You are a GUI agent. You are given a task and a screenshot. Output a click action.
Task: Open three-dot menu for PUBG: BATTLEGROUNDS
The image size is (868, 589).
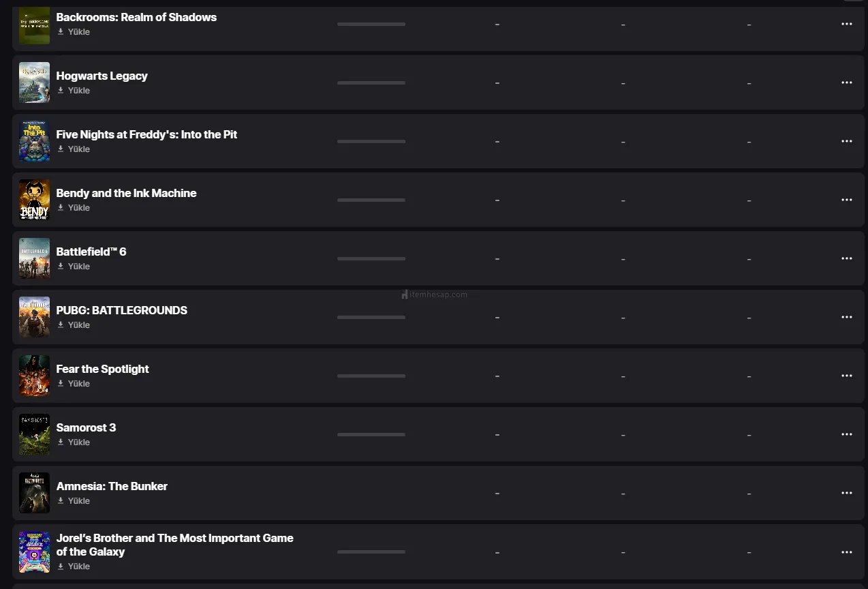click(846, 317)
